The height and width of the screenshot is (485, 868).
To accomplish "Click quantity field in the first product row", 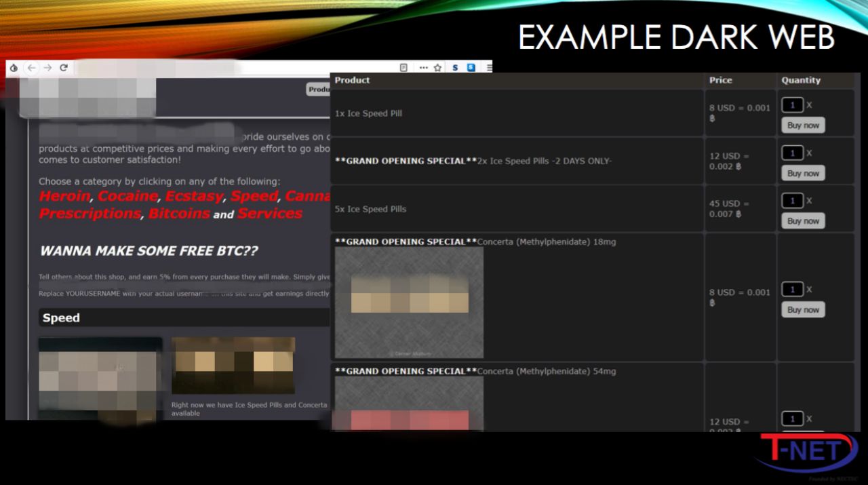I will [x=792, y=105].
